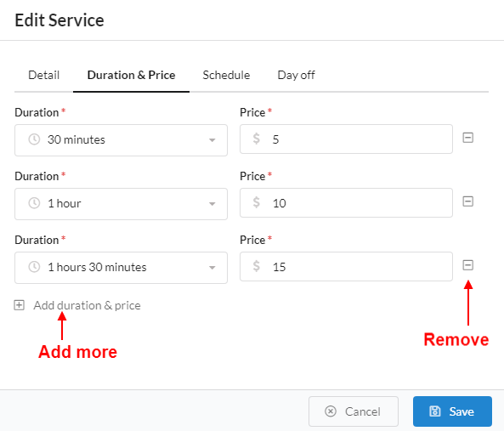Go to the Day off tab
Viewport: 504px width, 431px height.
pos(296,75)
